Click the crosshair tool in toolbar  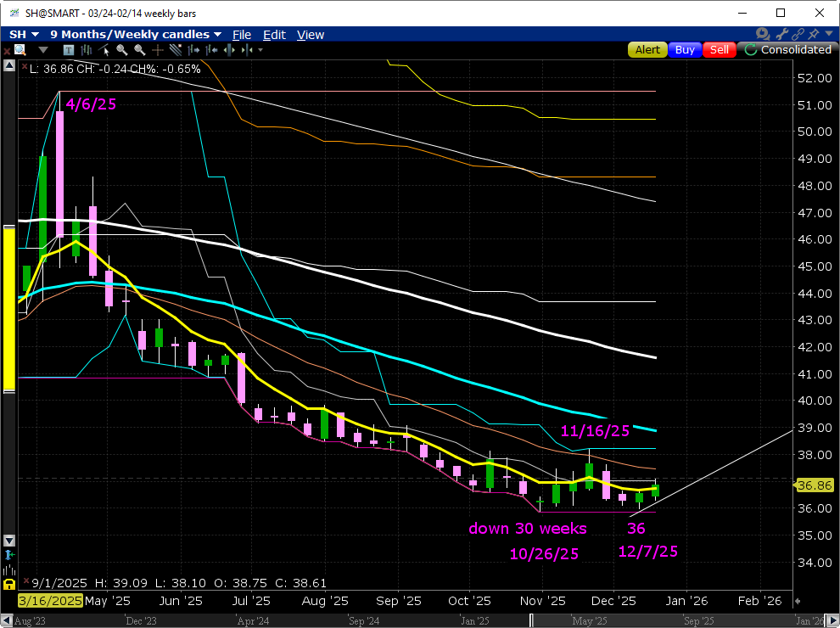click(157, 50)
